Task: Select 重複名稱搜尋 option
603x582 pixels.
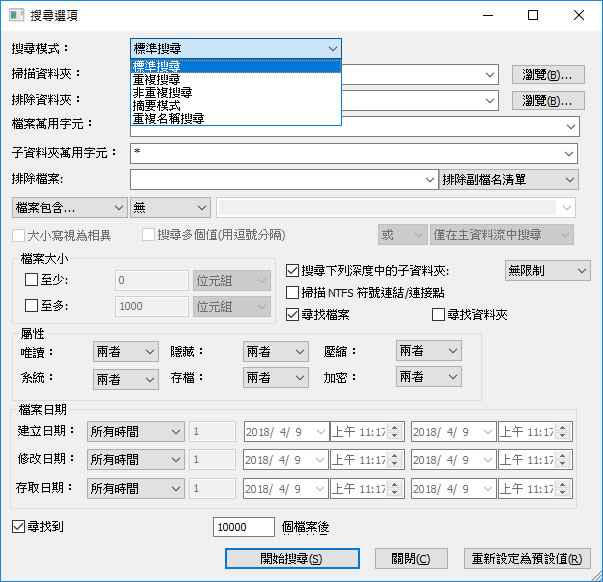Action: (x=168, y=118)
